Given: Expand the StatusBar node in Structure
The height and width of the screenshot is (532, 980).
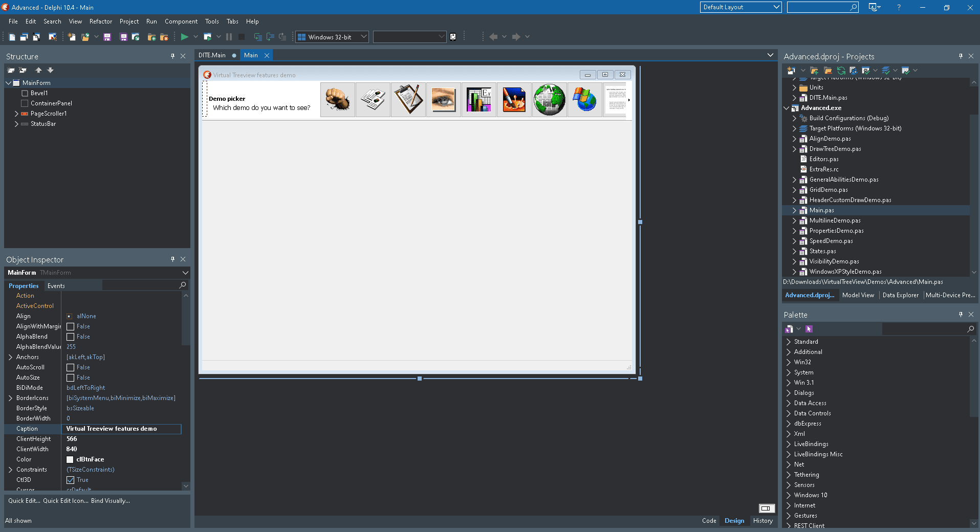Looking at the screenshot, I should pos(16,124).
